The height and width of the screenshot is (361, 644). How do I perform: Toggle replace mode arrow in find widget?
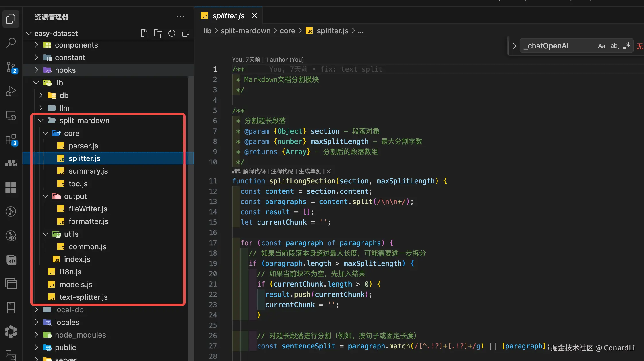515,46
